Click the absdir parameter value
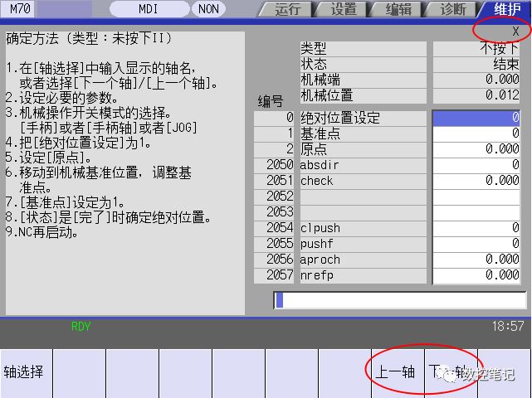532x398 pixels. 477,165
